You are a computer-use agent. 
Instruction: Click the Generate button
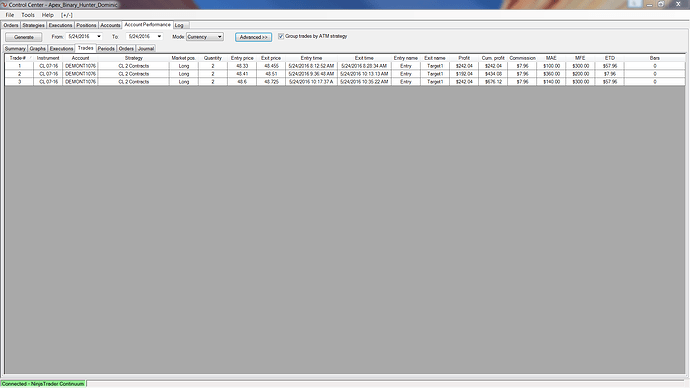click(x=24, y=37)
